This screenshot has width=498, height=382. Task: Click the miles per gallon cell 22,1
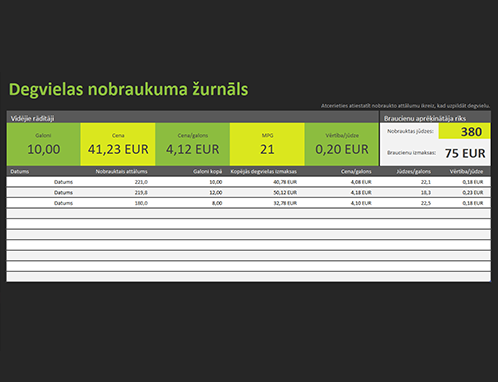point(426,182)
